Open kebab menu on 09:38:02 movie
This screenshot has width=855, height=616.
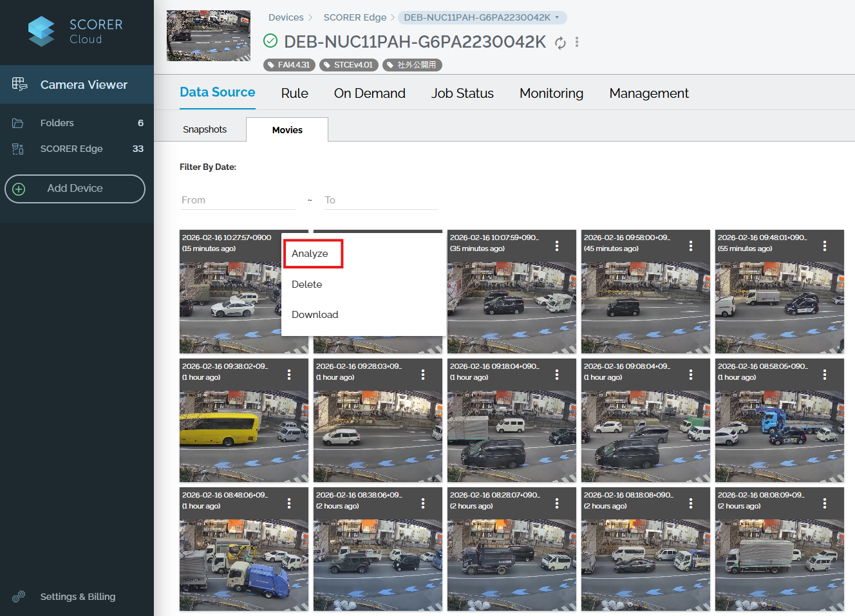289,375
